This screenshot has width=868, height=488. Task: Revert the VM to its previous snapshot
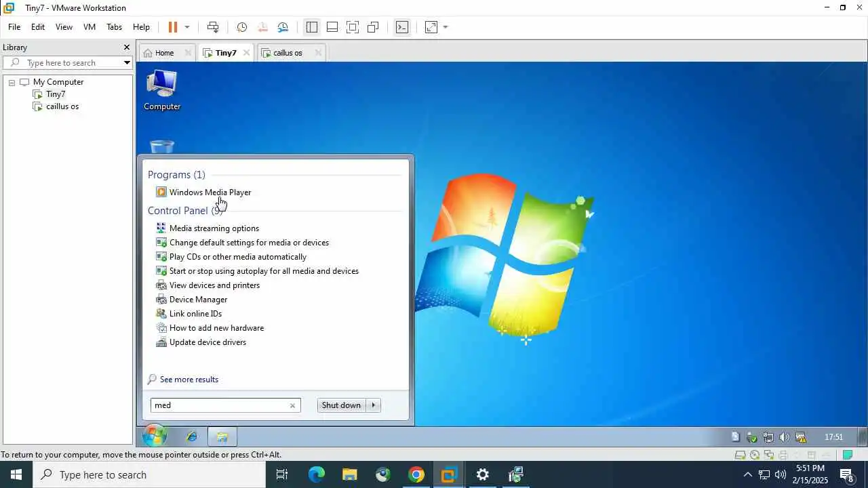[262, 27]
